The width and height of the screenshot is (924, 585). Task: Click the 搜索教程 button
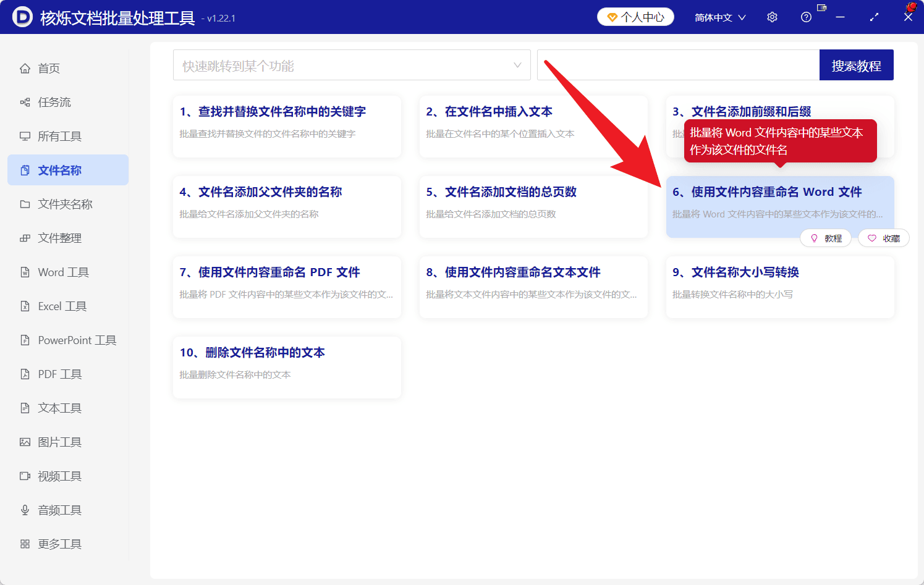pyautogui.click(x=857, y=65)
